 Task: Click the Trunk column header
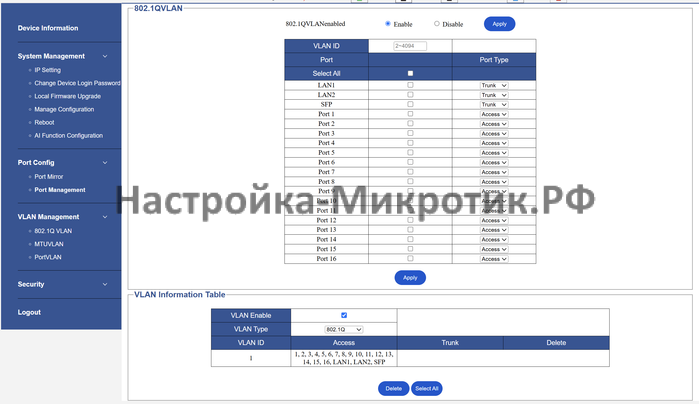tap(450, 343)
